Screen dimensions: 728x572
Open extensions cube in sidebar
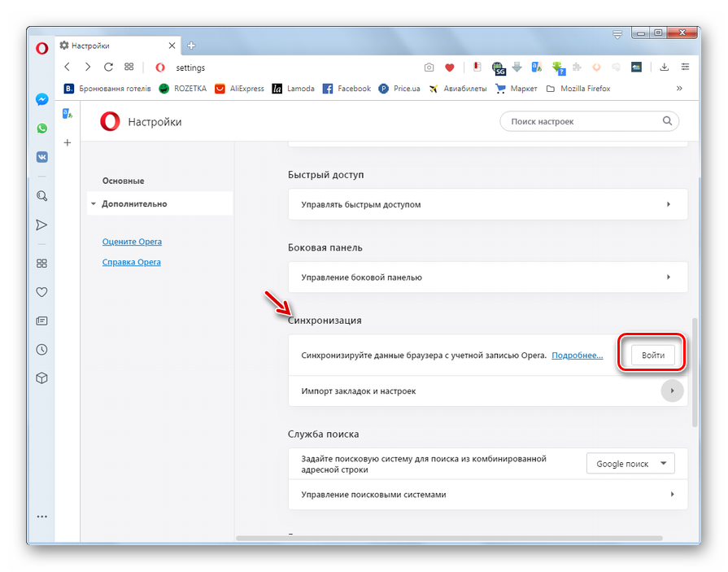pyautogui.click(x=41, y=378)
